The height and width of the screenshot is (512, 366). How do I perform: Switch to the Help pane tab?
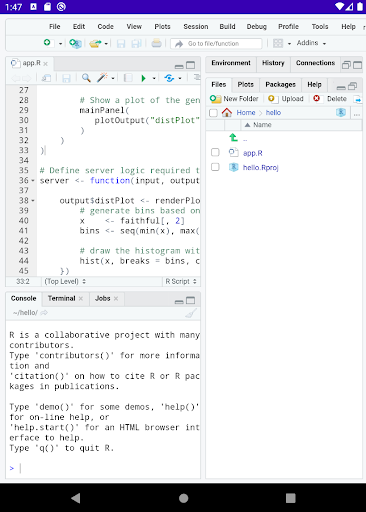314,85
